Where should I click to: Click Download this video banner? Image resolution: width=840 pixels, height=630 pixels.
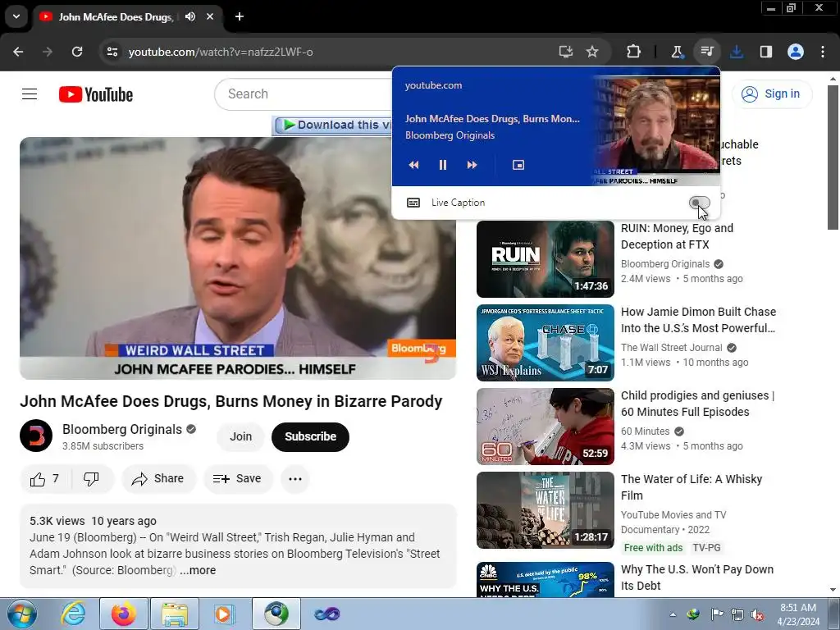click(x=333, y=126)
